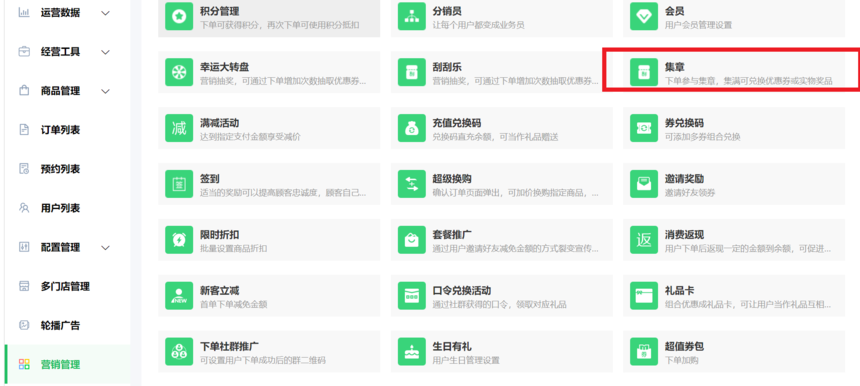Expand the 运营数据 chevron

(106, 13)
